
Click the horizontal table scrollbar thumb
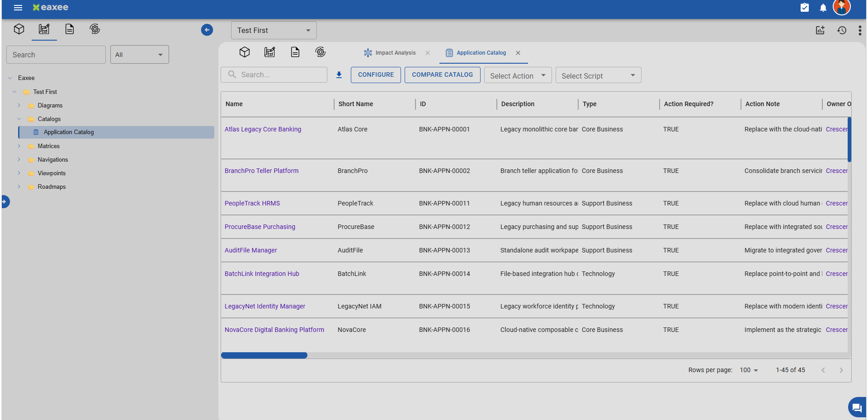tap(264, 355)
